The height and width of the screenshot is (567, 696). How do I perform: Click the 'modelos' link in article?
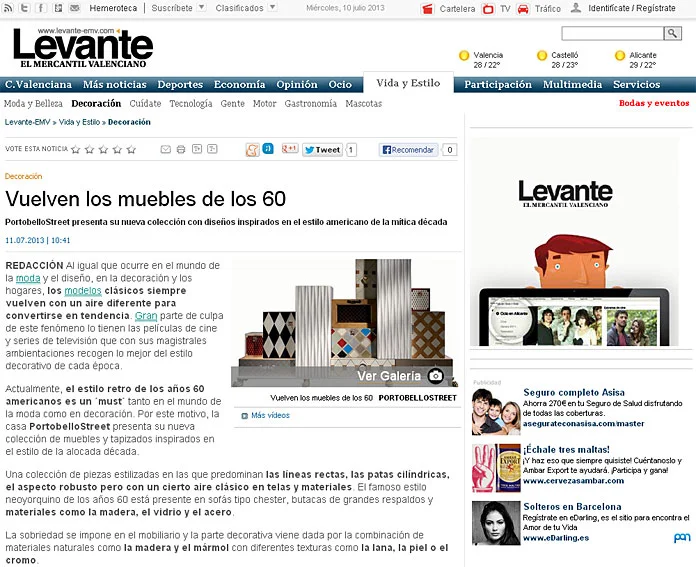(x=83, y=291)
